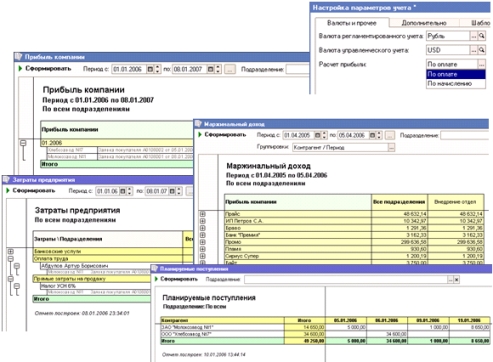Click the Затраты предприятия window title icon
The width and height of the screenshot is (493, 362).
tap(7, 180)
